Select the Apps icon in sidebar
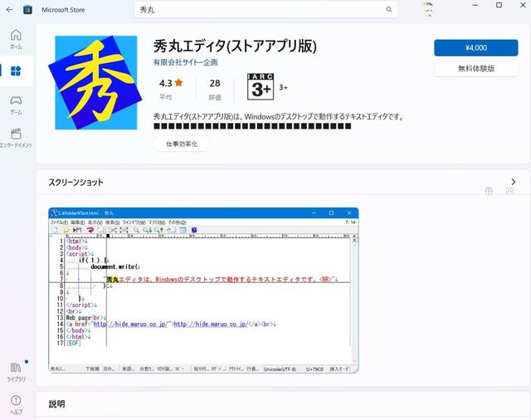 point(16,71)
